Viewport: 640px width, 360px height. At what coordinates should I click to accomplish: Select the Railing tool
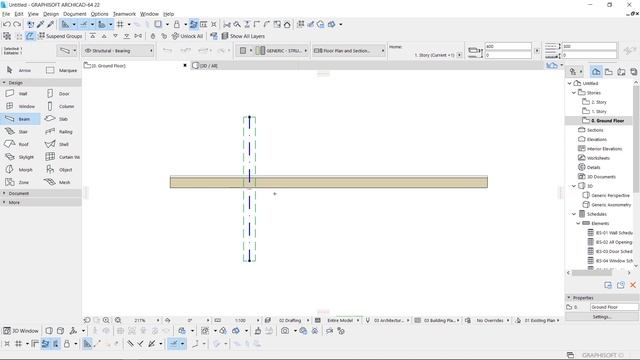[60, 131]
